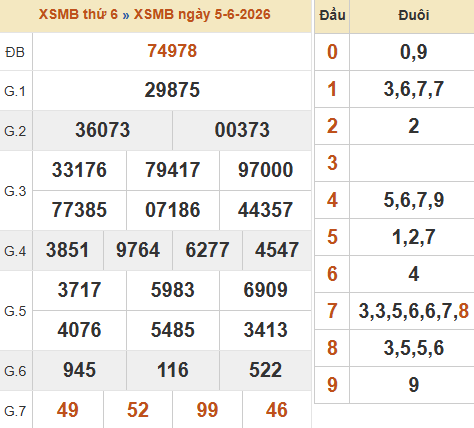This screenshot has height=428, width=474.
Task: Click the tail values 5,6,7,9
Action: pyautogui.click(x=414, y=200)
